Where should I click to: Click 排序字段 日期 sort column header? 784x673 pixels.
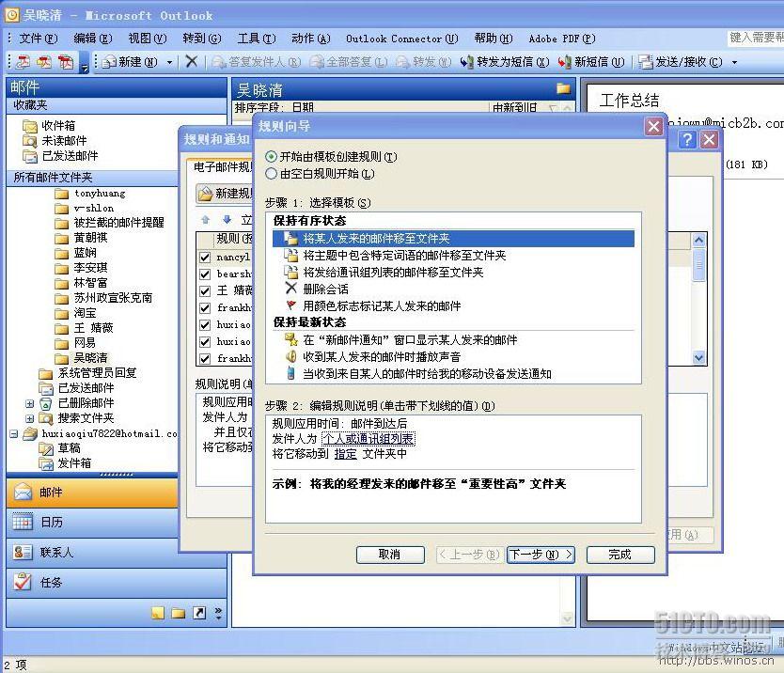tap(274, 107)
